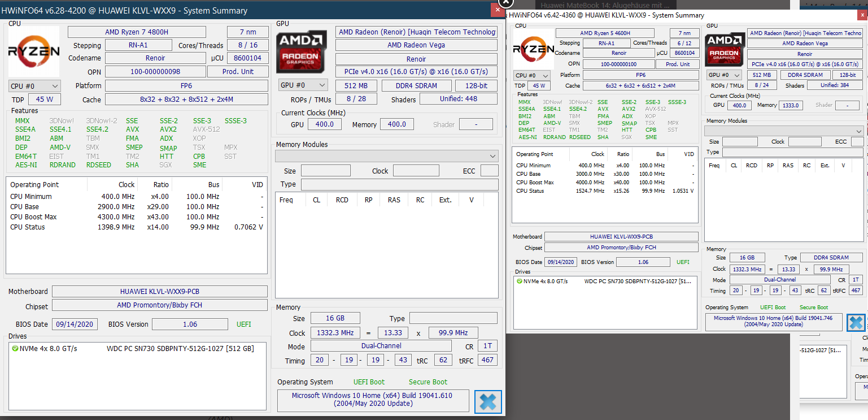Open the GPU #0 dropdown in the v6.42 window
868x420 pixels.
725,75
